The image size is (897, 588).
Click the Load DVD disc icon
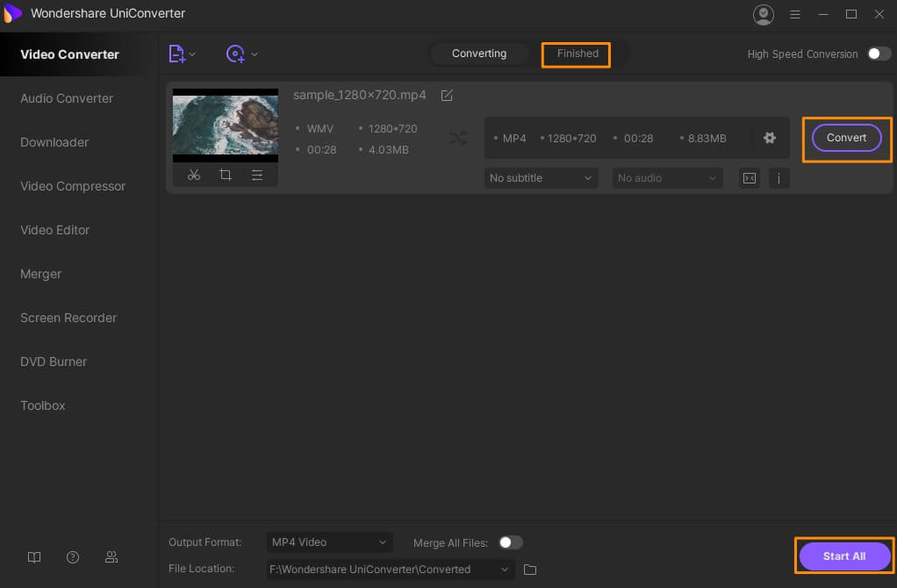pos(235,54)
